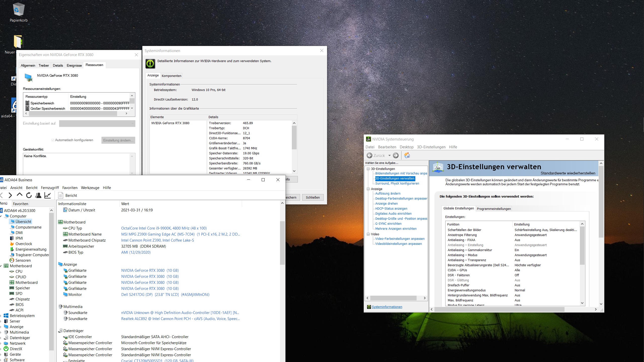Select Sensoren in AIDA64 tree
The image size is (644, 362).
tap(23, 260)
